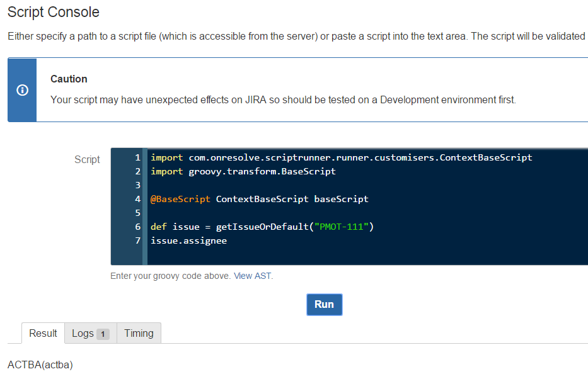Open the View AST link
This screenshot has width=588, height=379.
point(252,276)
